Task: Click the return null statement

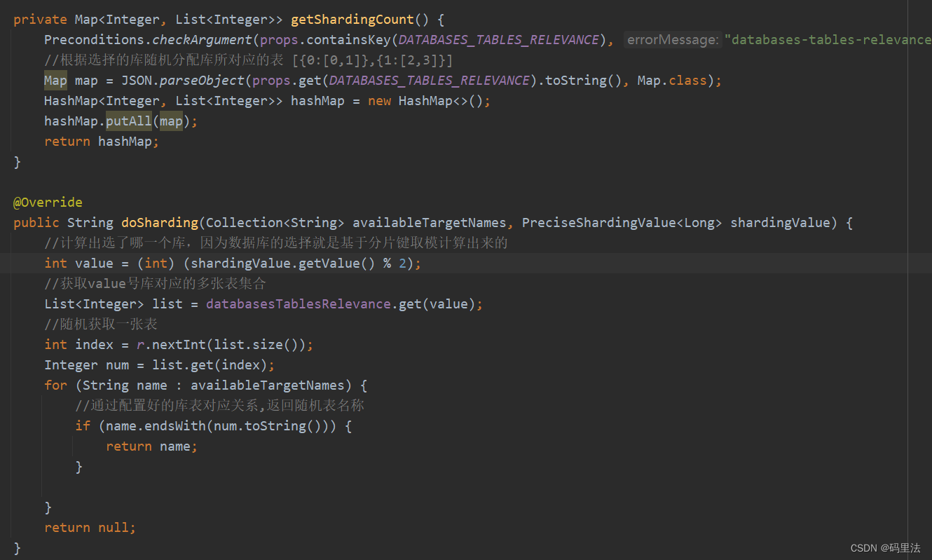Action: [x=91, y=527]
